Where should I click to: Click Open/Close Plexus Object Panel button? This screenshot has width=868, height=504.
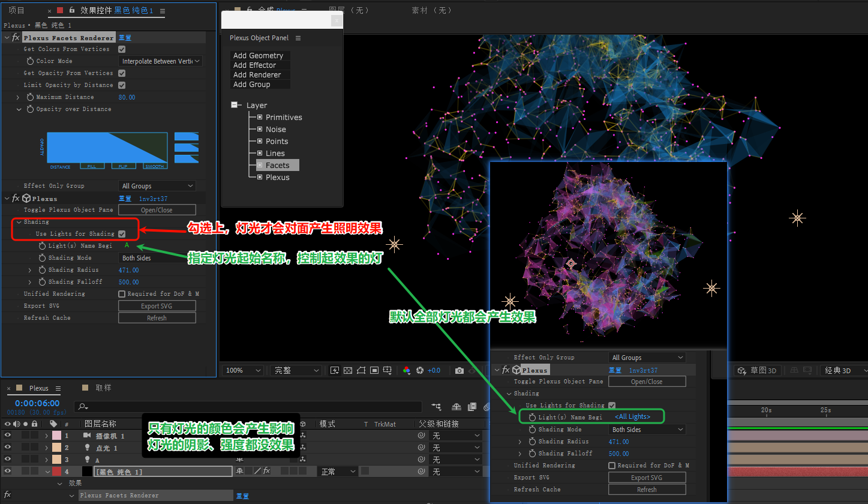157,210
